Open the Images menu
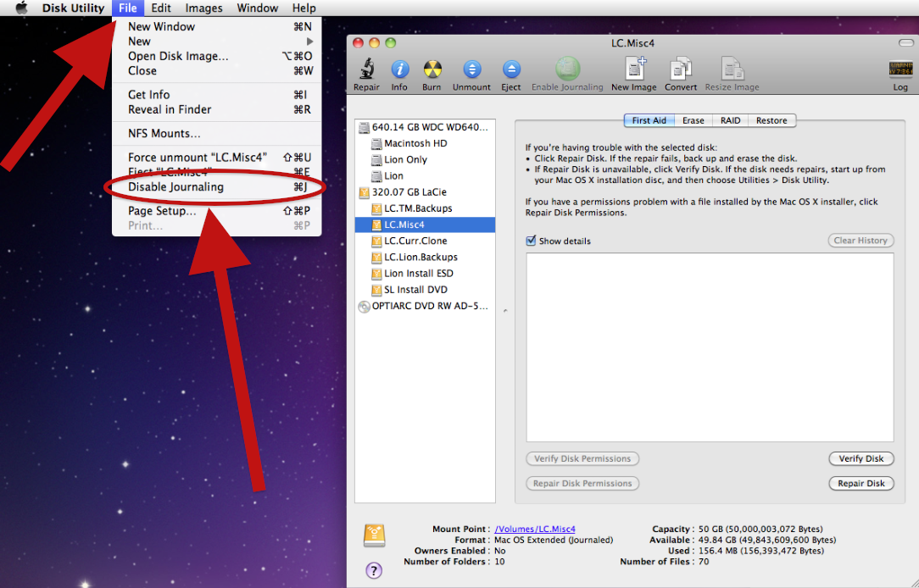The height and width of the screenshot is (588, 919). coord(204,8)
